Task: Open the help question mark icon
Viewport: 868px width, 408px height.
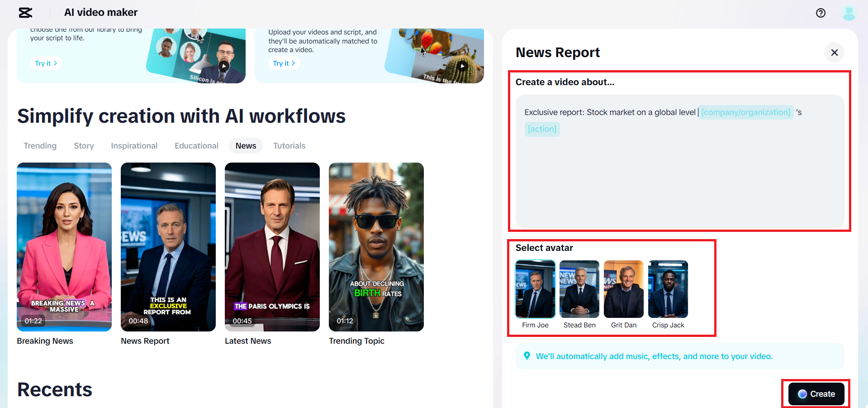Action: 821,13
